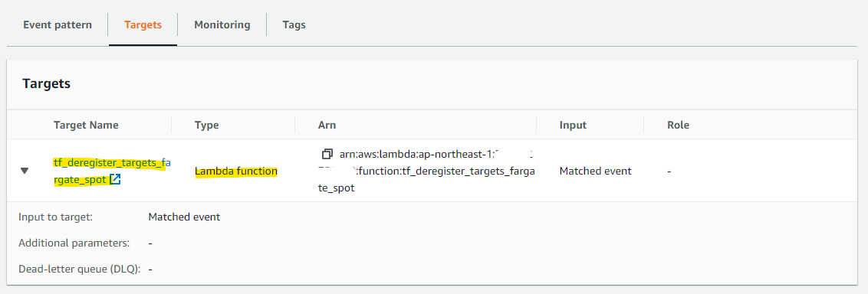Click the Role column header
Screen dimensions: 868x294
[x=678, y=125]
